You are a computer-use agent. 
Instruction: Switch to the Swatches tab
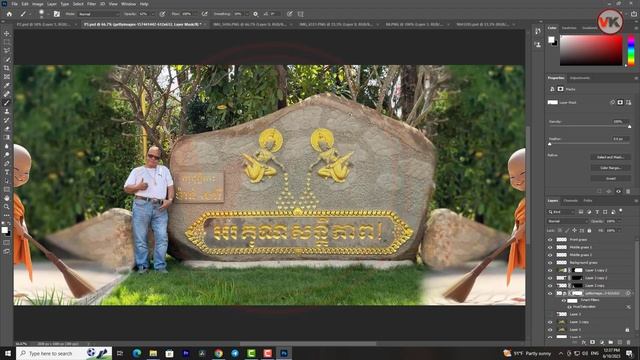[569, 28]
